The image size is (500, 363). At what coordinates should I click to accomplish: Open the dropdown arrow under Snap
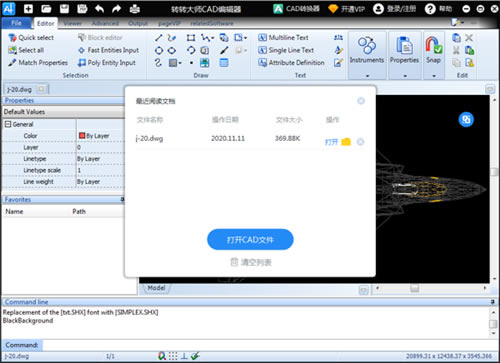click(x=434, y=76)
